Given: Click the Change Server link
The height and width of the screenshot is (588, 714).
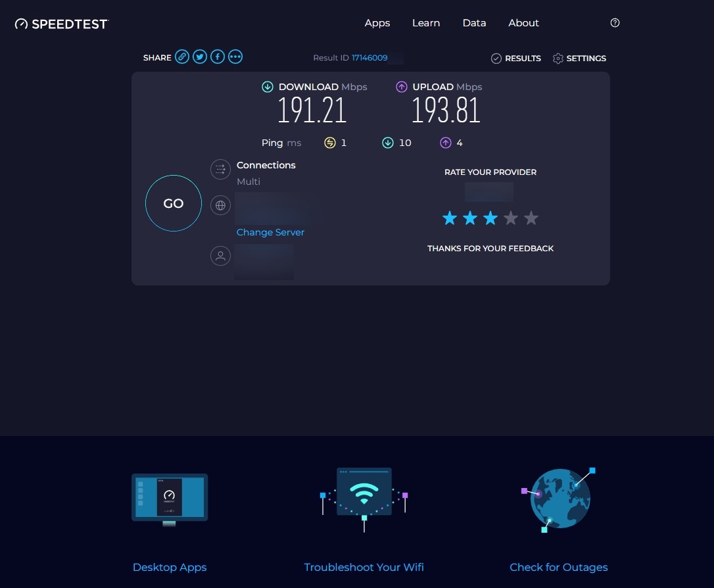Looking at the screenshot, I should pos(270,232).
